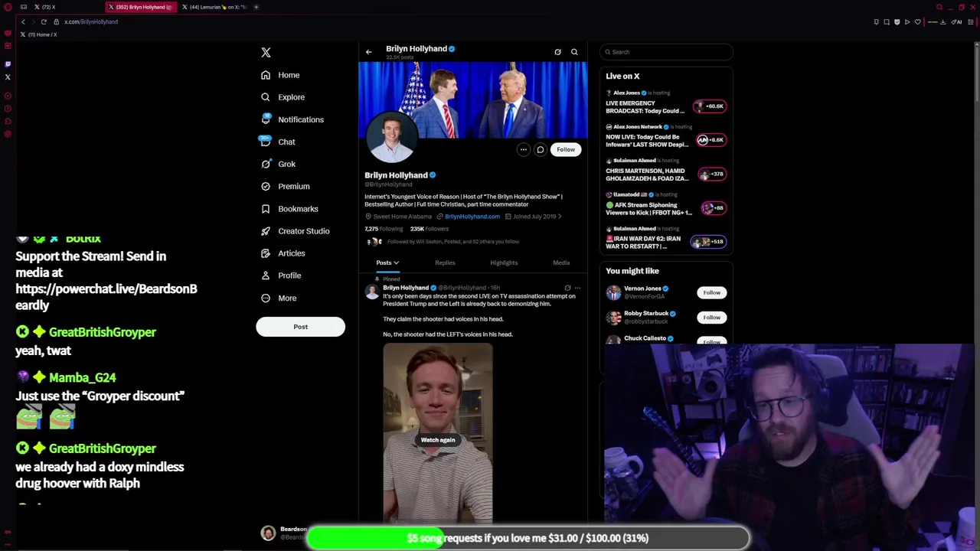Image resolution: width=980 pixels, height=551 pixels.
Task: Click the Grok icon on pinned post
Action: click(567, 288)
